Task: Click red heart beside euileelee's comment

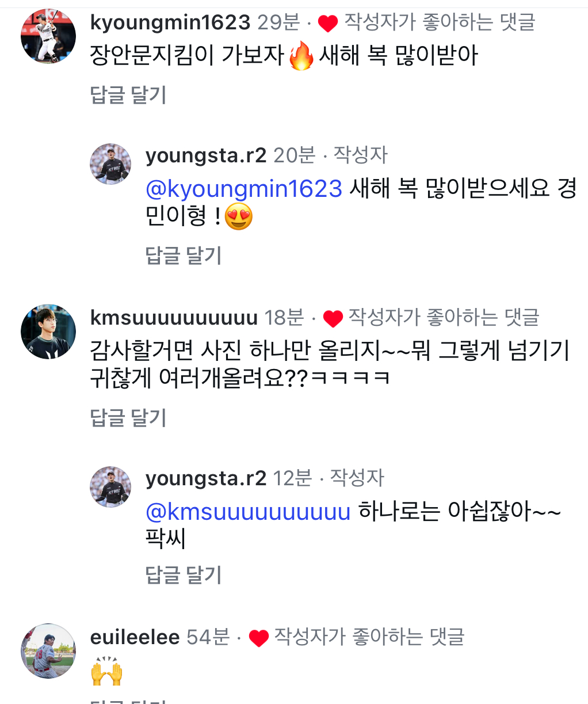Action: point(258,638)
